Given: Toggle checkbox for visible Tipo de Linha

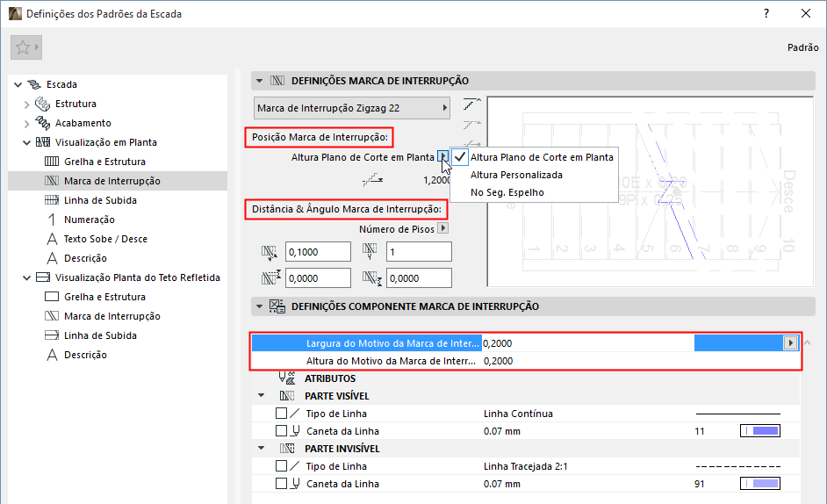Looking at the screenshot, I should pyautogui.click(x=281, y=414).
